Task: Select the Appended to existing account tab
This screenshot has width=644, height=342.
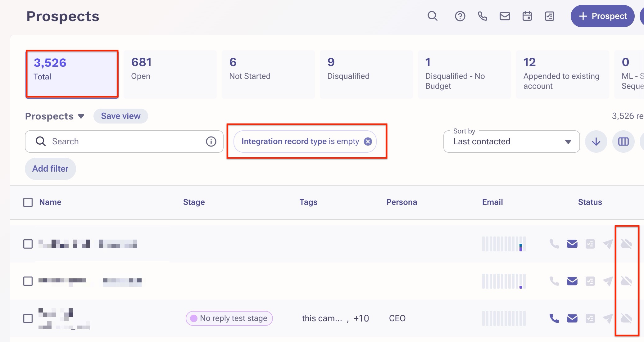Action: (562, 74)
